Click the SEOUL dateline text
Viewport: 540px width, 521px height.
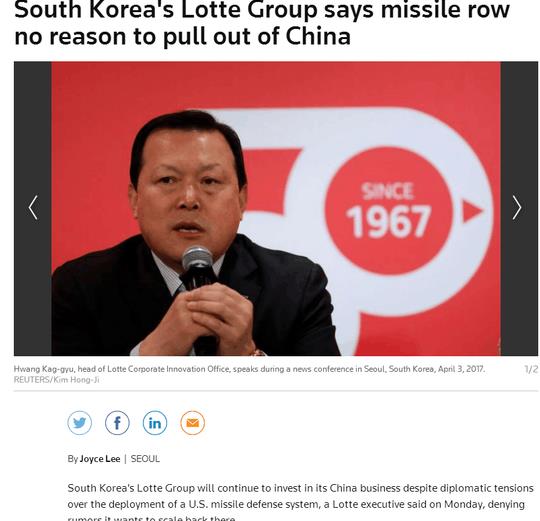pos(145,459)
